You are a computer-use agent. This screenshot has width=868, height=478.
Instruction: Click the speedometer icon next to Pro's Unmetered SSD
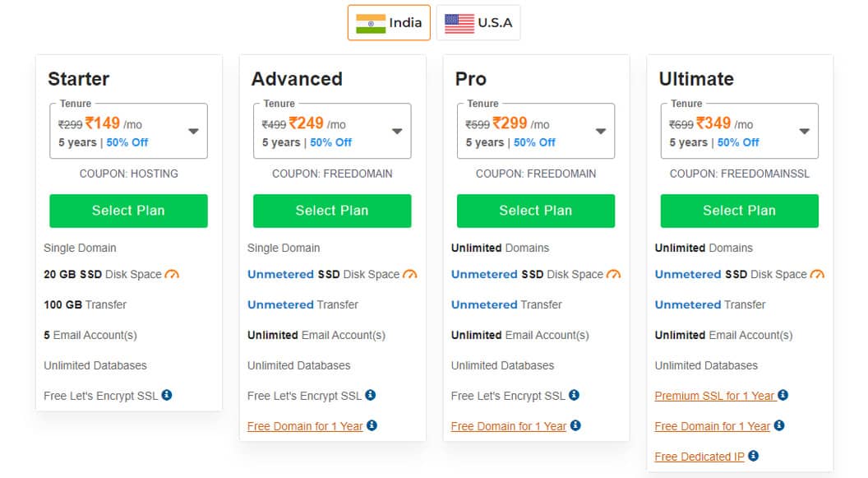click(x=614, y=274)
